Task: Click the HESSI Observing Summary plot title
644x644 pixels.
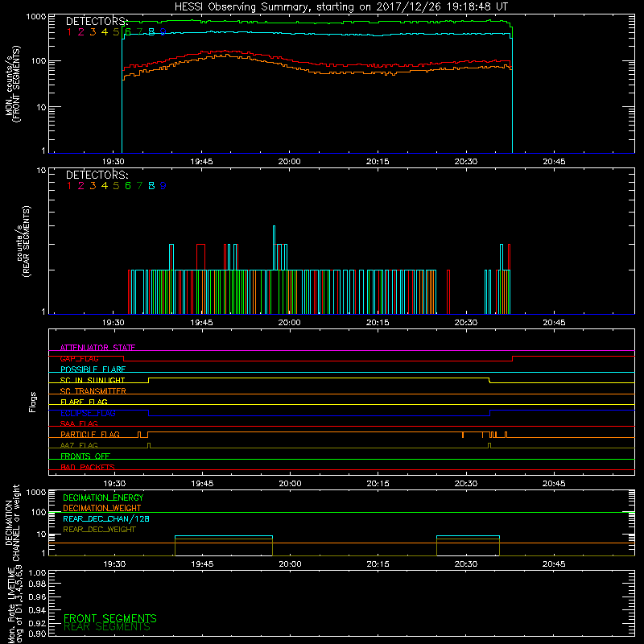Action: tap(341, 7)
